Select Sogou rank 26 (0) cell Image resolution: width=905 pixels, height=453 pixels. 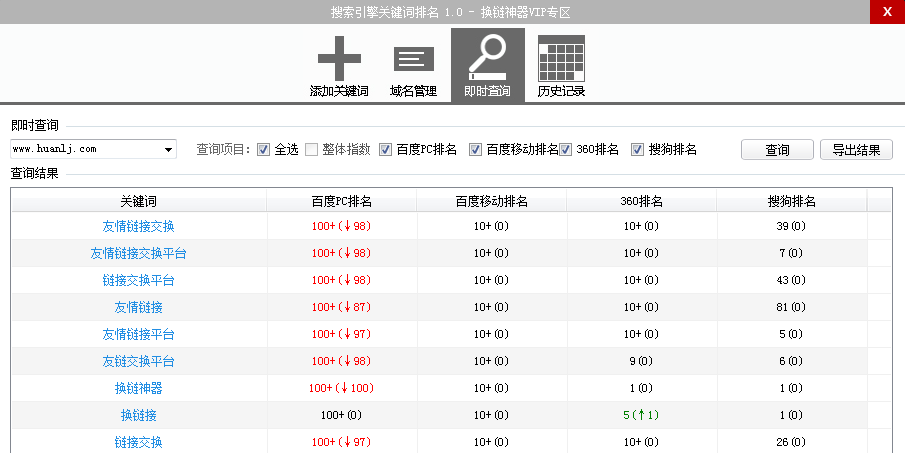(x=791, y=442)
